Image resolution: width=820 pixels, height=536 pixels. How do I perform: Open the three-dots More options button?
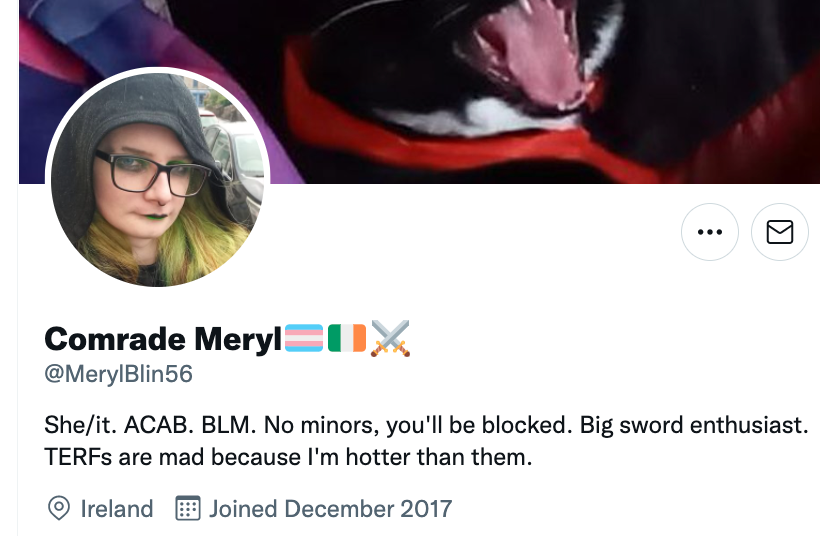pyautogui.click(x=710, y=232)
